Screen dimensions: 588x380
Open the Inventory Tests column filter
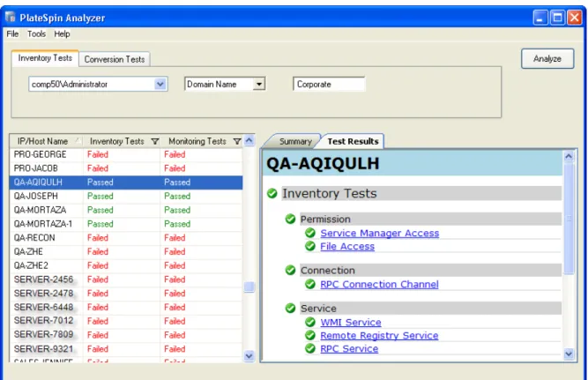click(x=155, y=141)
